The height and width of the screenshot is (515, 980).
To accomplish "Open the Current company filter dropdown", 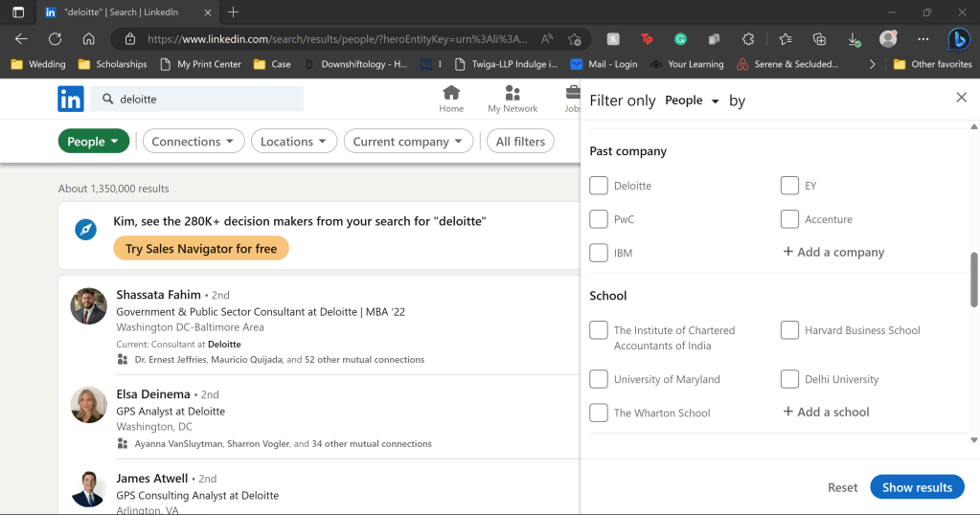I will click(408, 142).
